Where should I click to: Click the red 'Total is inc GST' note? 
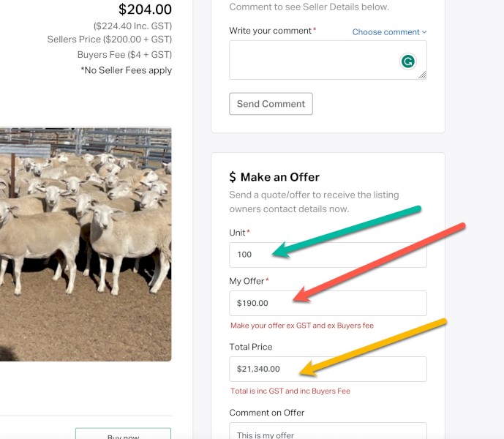(x=290, y=391)
